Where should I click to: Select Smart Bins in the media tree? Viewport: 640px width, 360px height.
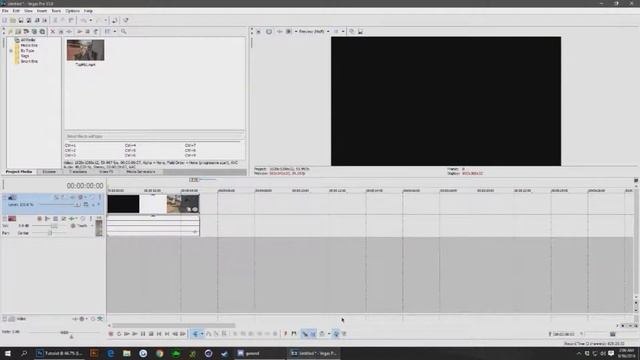click(x=29, y=61)
